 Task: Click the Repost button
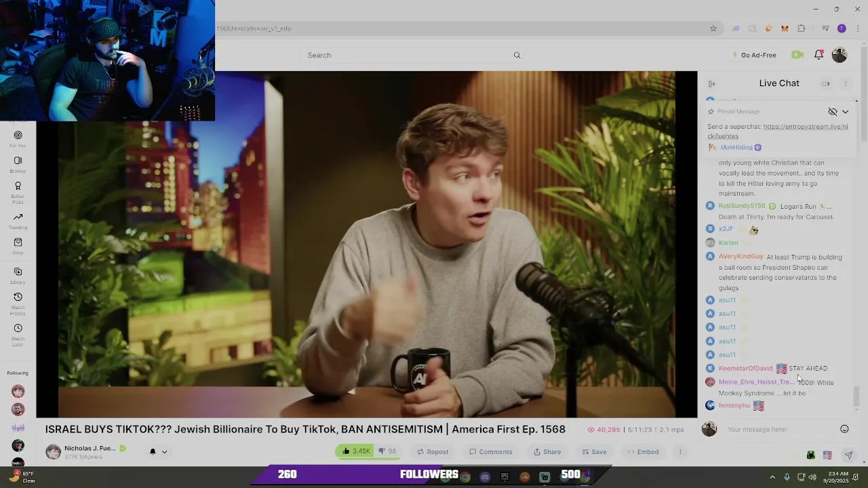point(432,452)
